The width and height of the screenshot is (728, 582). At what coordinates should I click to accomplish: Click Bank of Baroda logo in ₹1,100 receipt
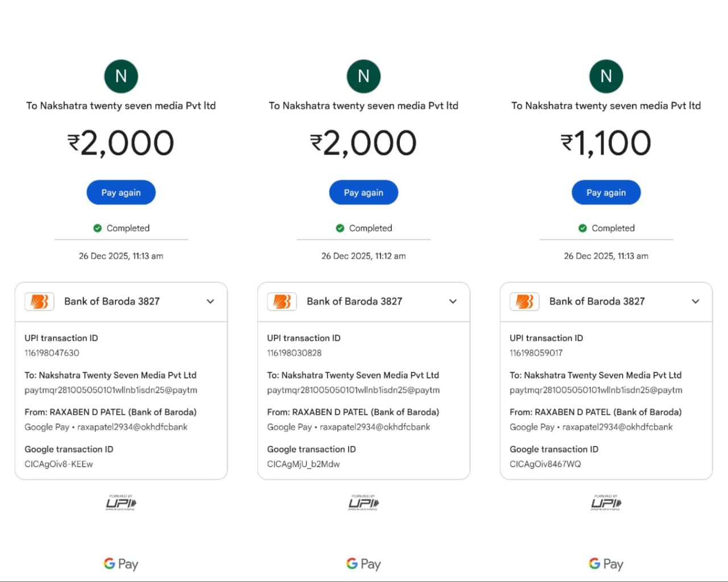524,301
